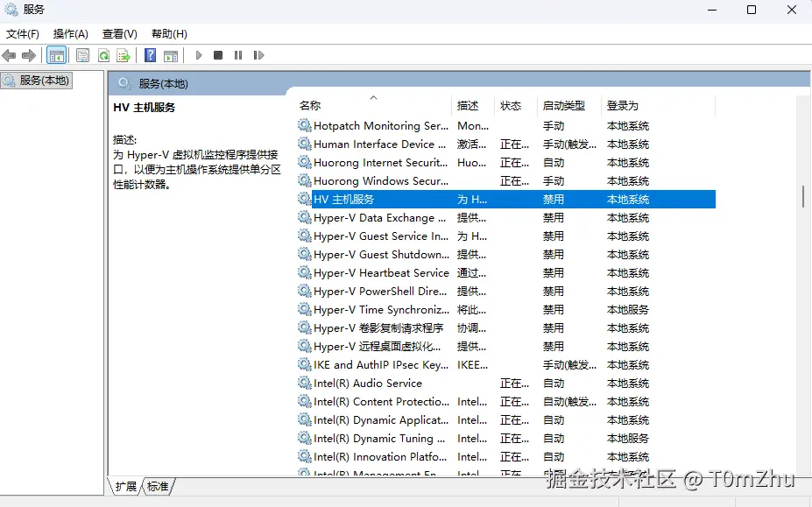
Task: Select the Hyper-V Data Exchange service name
Action: point(379,218)
